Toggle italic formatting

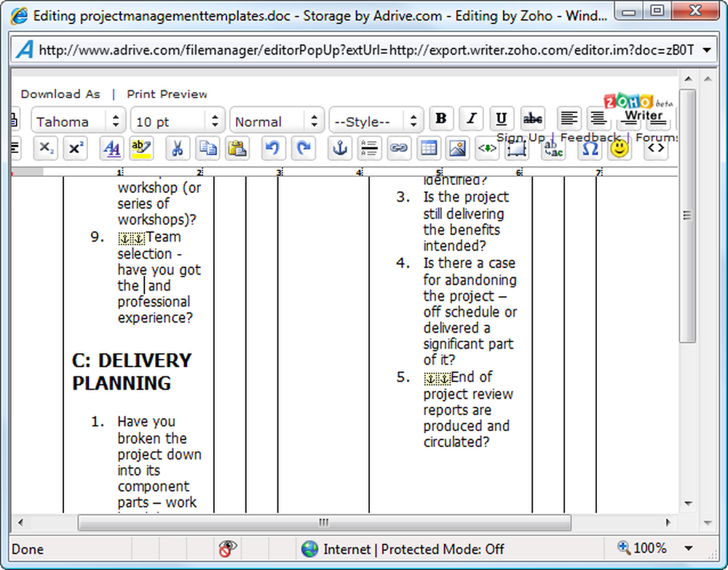pyautogui.click(x=471, y=119)
